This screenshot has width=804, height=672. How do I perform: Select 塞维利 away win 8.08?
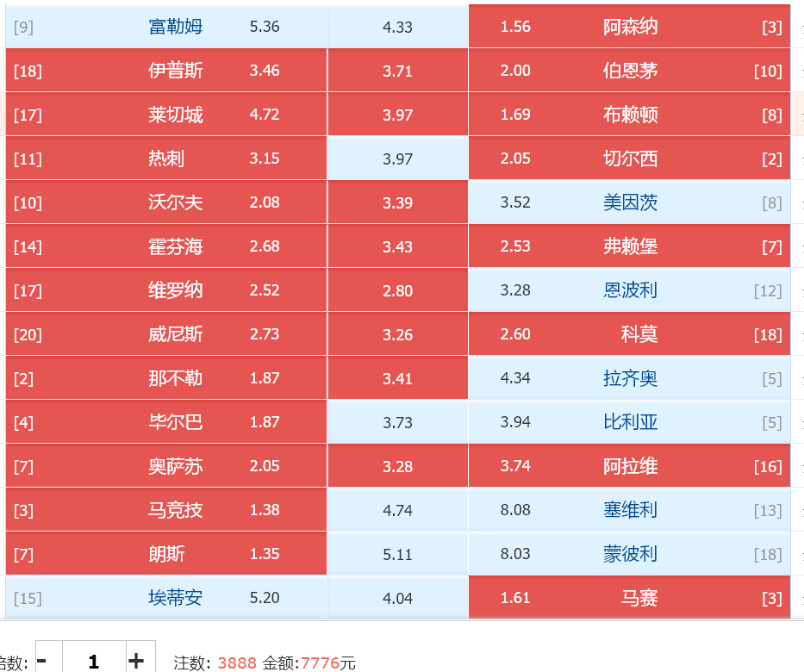[629, 510]
